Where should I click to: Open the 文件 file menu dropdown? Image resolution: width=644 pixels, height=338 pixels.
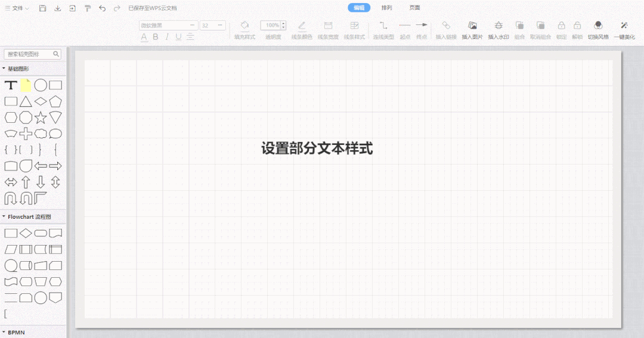[x=17, y=8]
